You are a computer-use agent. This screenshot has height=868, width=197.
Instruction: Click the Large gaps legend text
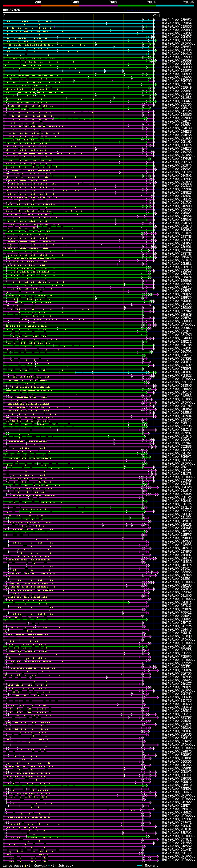pyautogui.click(x=38, y=866)
